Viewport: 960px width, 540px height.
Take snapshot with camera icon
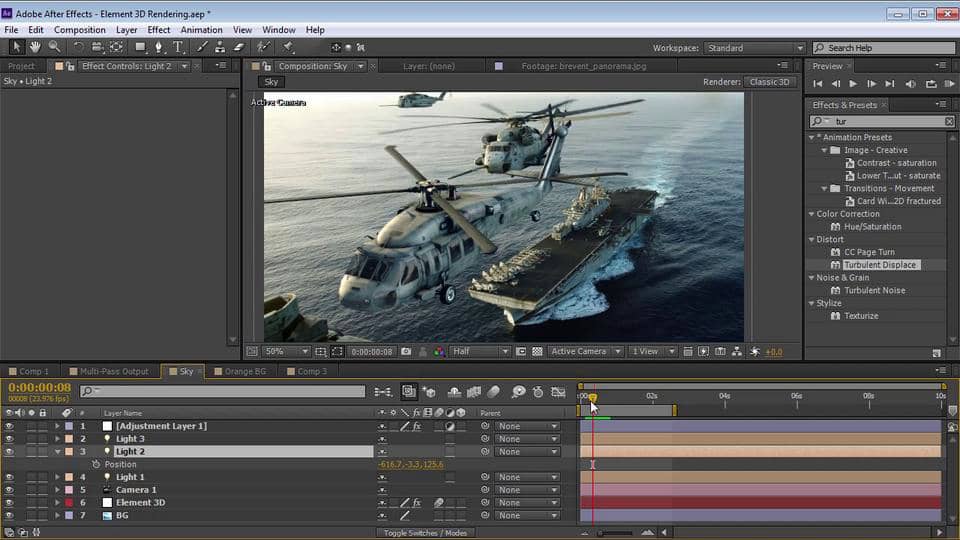tap(406, 351)
